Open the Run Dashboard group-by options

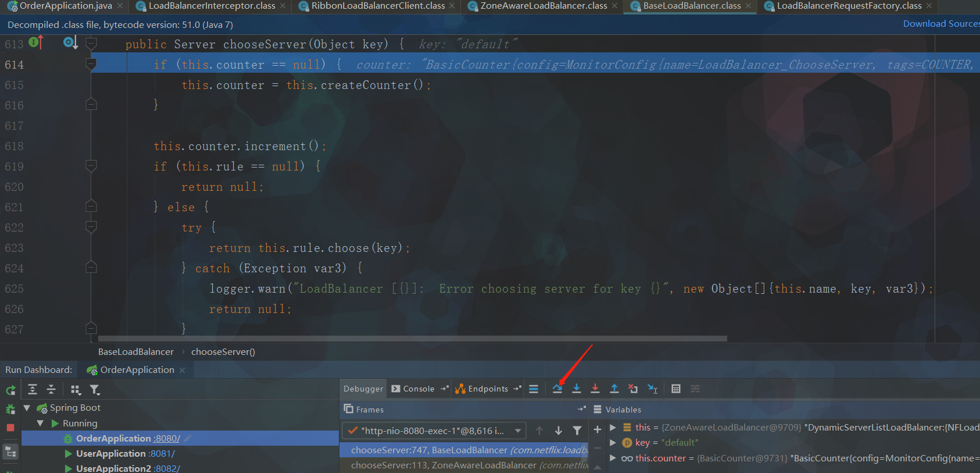tap(76, 389)
